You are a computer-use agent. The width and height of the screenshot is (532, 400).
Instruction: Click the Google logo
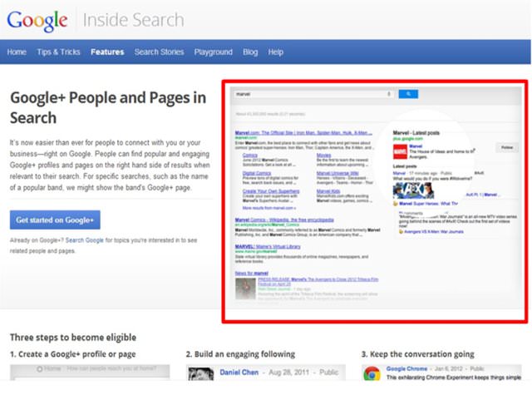37,21
